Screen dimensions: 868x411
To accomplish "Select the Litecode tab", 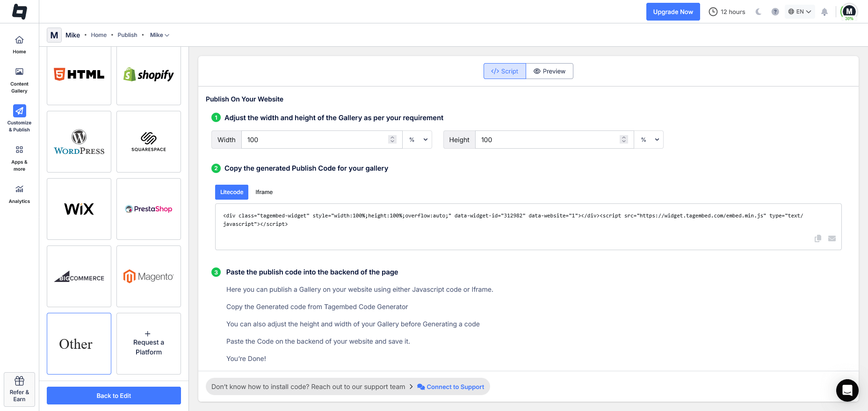I will (x=231, y=192).
